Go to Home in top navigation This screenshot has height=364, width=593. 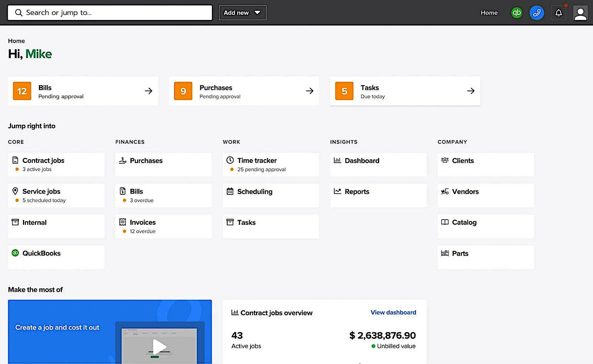[489, 13]
